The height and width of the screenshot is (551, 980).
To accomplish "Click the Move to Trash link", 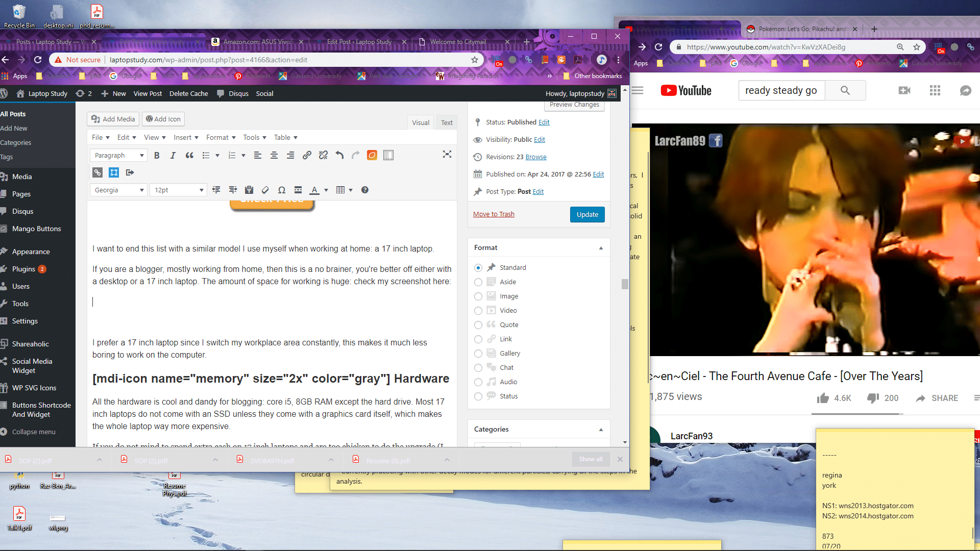I will point(494,214).
